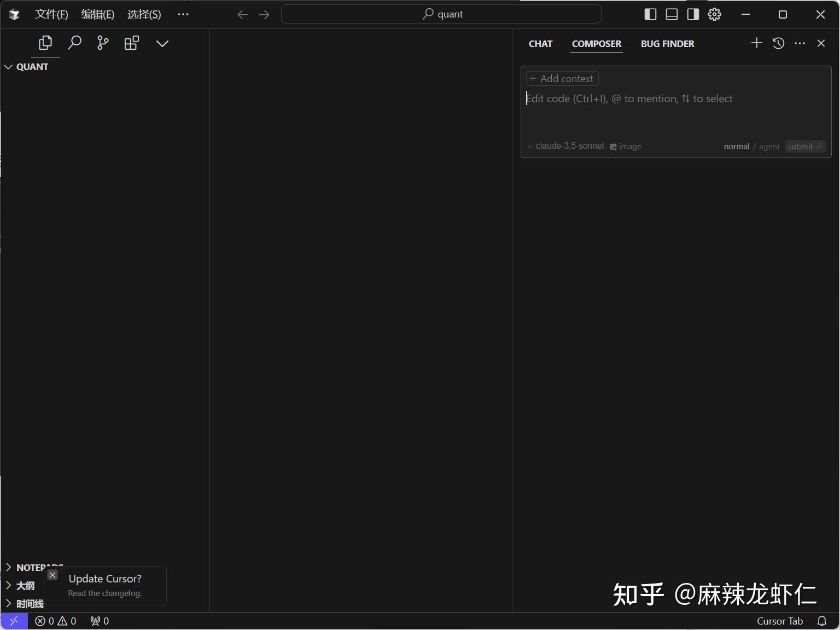Expand the NOTEPADS section

[34, 567]
